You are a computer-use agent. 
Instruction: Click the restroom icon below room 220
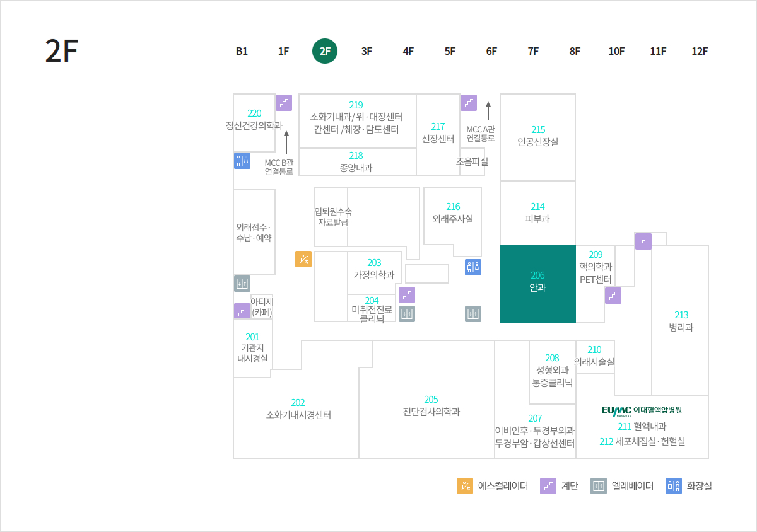click(242, 161)
